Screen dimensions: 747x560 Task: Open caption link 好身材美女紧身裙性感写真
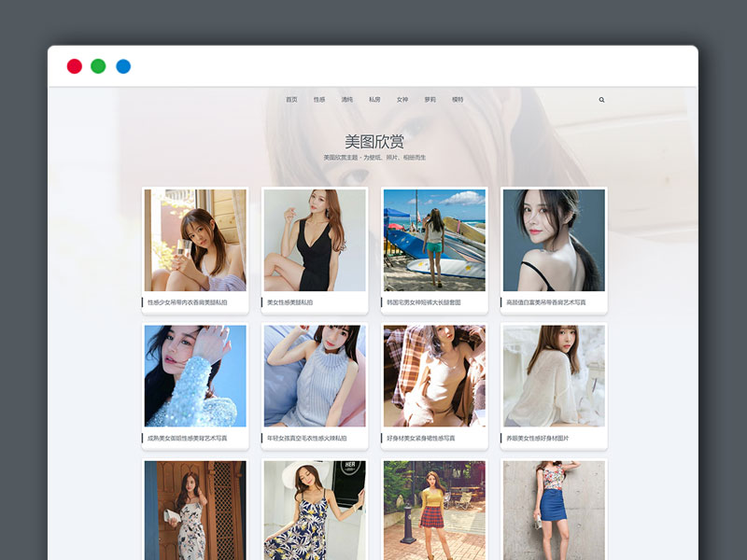coord(421,438)
